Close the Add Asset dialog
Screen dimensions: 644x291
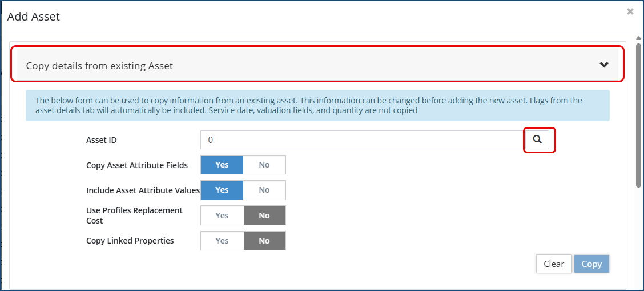[x=630, y=11]
